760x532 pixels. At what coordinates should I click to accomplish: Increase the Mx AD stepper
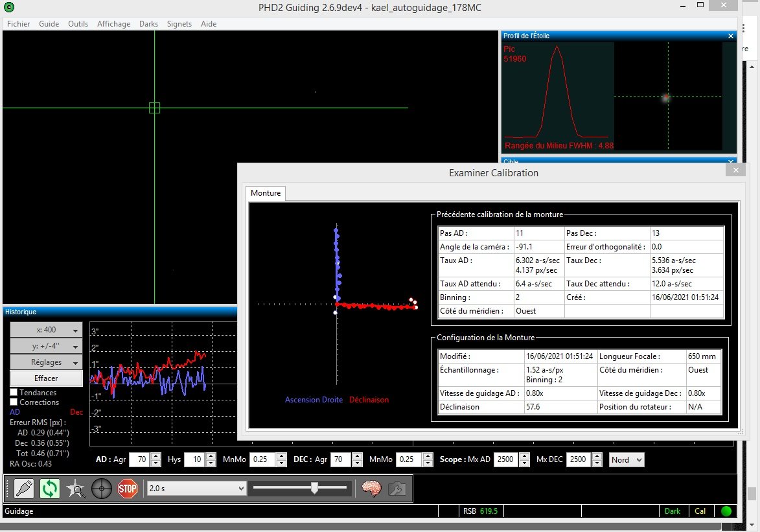(524, 456)
